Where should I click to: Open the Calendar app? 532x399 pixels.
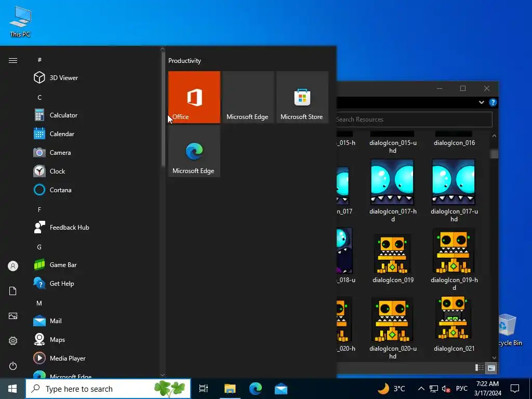[x=54, y=134]
